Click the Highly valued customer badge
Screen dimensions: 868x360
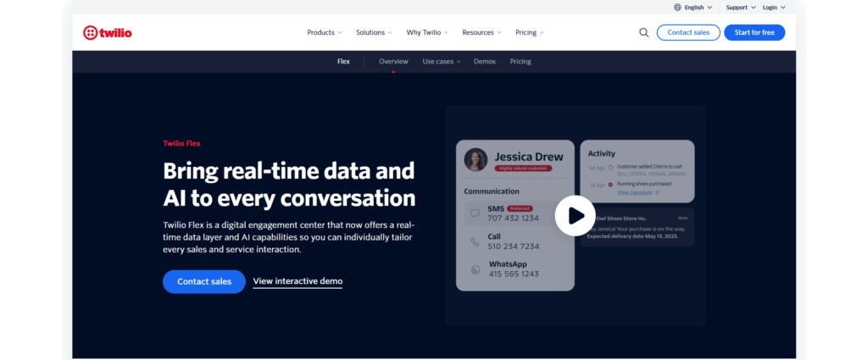523,168
